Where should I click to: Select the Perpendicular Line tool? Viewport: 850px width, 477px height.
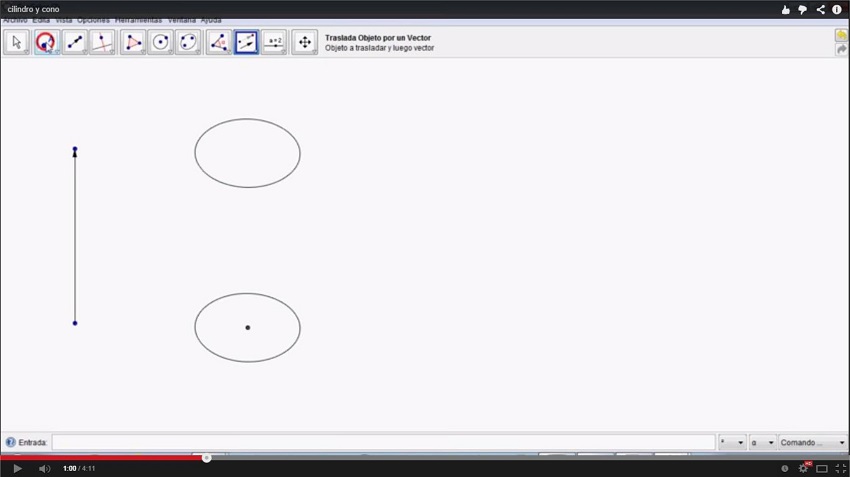pos(102,42)
